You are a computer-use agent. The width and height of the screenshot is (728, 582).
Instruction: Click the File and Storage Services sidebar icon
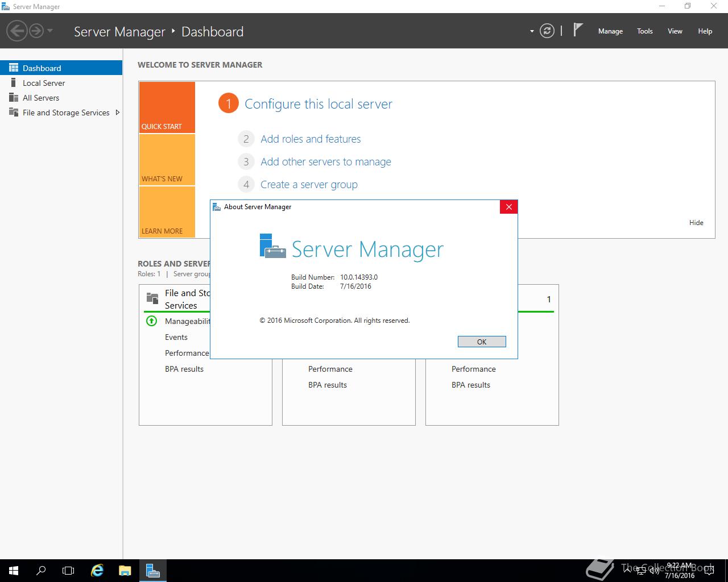[x=14, y=113]
